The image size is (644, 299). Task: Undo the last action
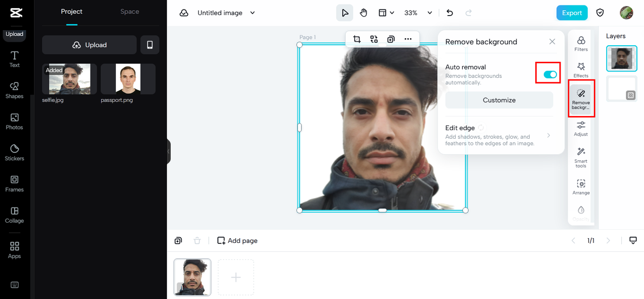[450, 13]
